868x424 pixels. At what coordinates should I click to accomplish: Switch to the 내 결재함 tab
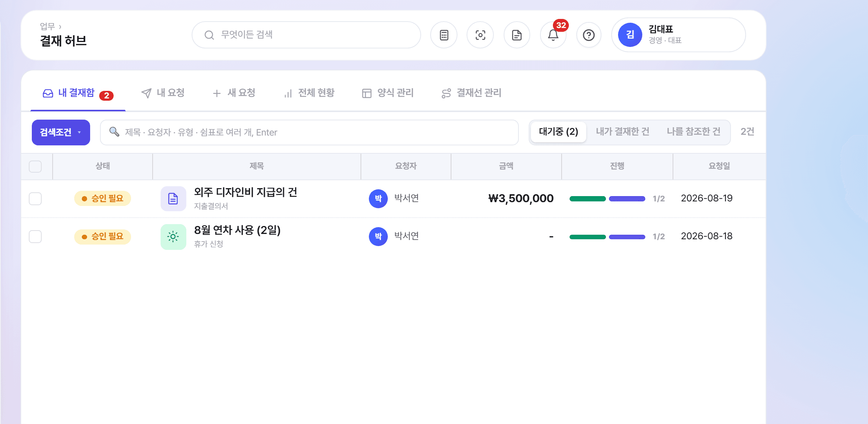coord(78,93)
